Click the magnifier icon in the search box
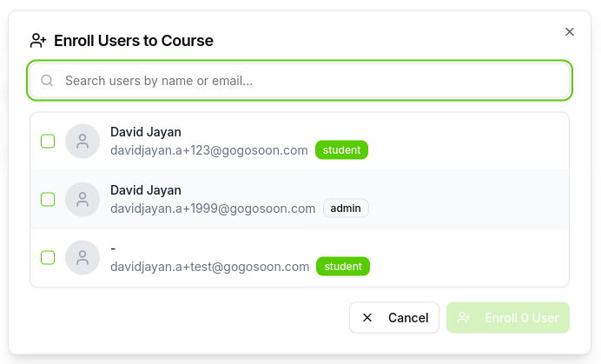Viewport: 601px width, 364px height. pyautogui.click(x=48, y=81)
